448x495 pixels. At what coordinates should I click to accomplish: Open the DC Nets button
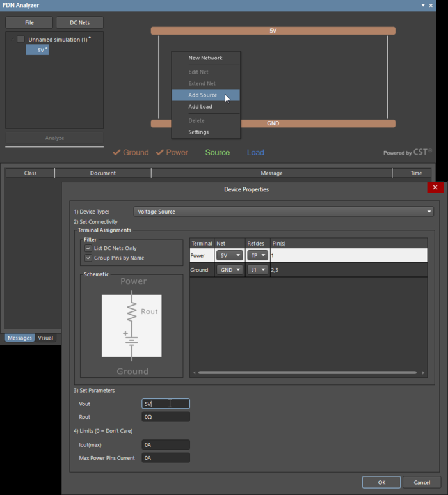79,23
